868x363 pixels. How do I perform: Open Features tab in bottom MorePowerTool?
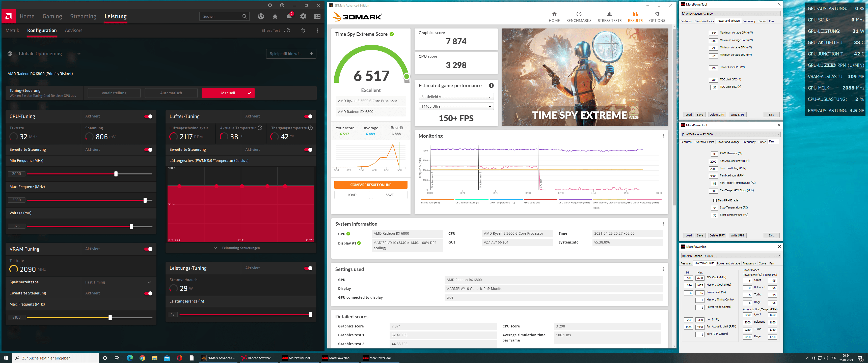coord(686,263)
